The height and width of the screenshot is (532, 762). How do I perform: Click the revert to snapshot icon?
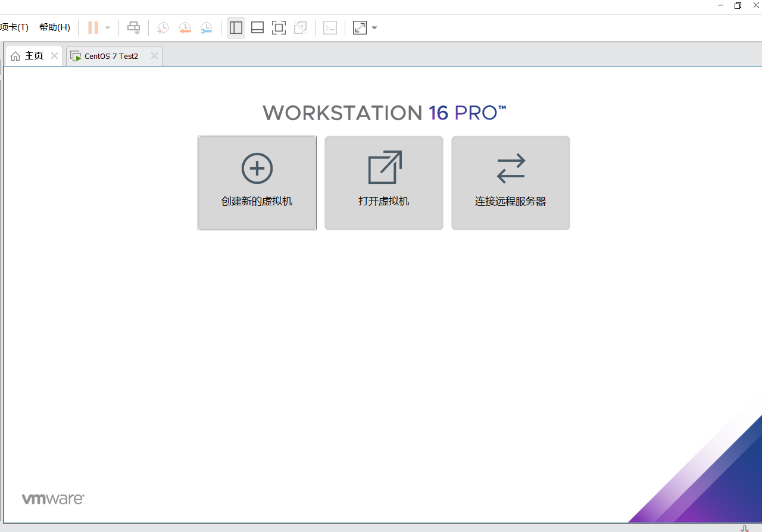click(185, 27)
